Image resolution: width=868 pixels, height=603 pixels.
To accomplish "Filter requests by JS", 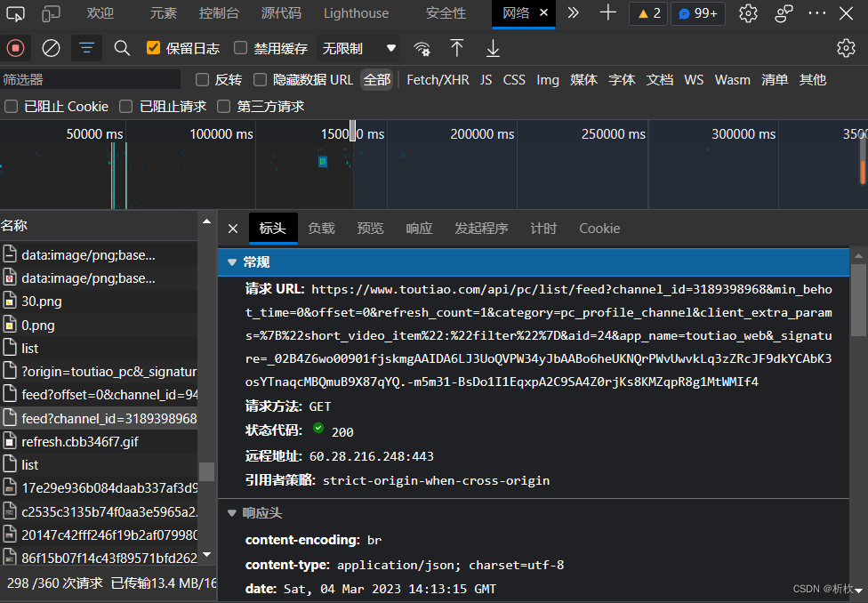I will [486, 80].
